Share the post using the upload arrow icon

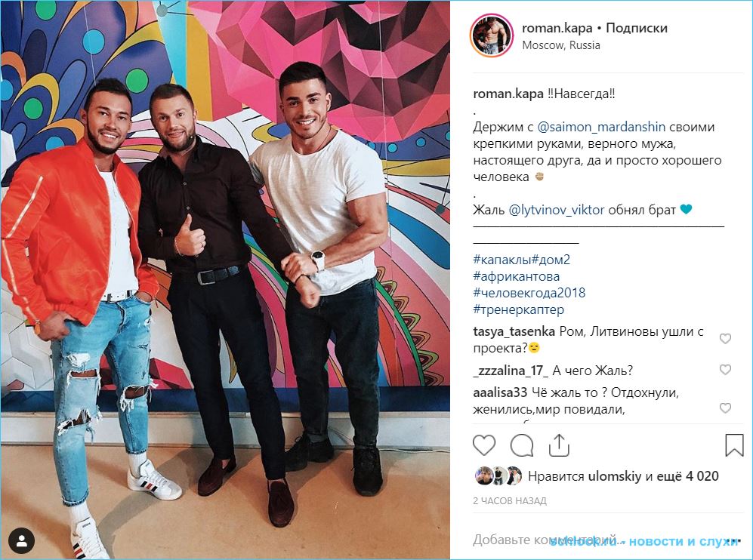pyautogui.click(x=559, y=445)
